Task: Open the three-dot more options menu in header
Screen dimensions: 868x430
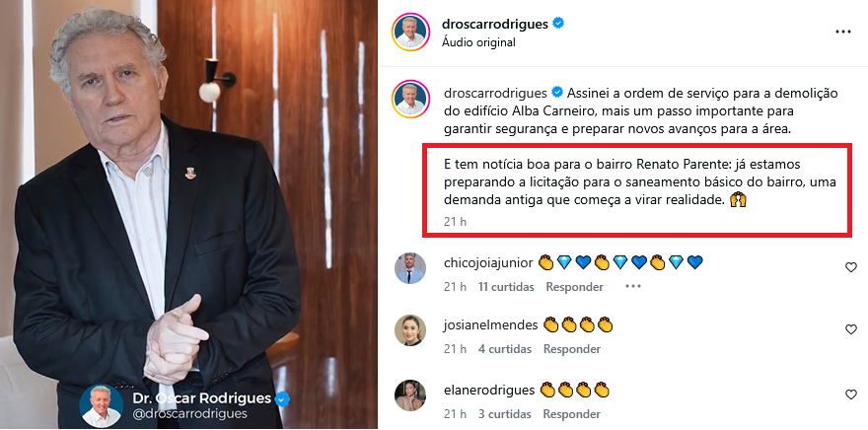Action: click(x=842, y=33)
